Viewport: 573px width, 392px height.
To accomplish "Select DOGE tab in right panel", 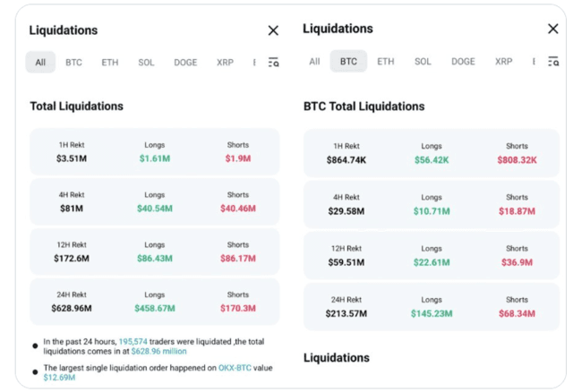I will pos(463,62).
